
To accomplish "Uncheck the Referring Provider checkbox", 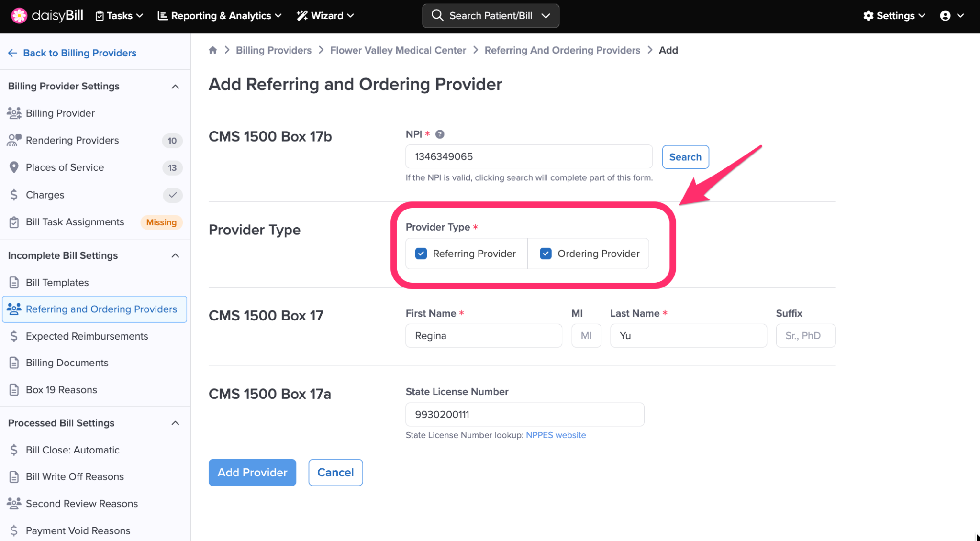I will pyautogui.click(x=421, y=254).
